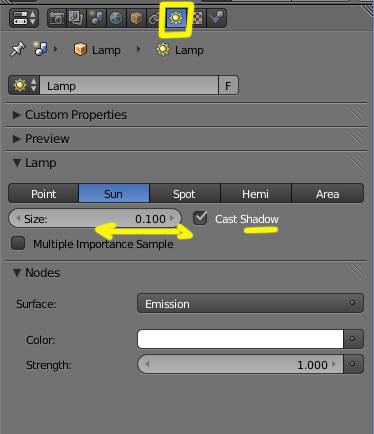374x434 pixels.
Task: Open the Emission surface shader dropdown
Action: coord(250,303)
